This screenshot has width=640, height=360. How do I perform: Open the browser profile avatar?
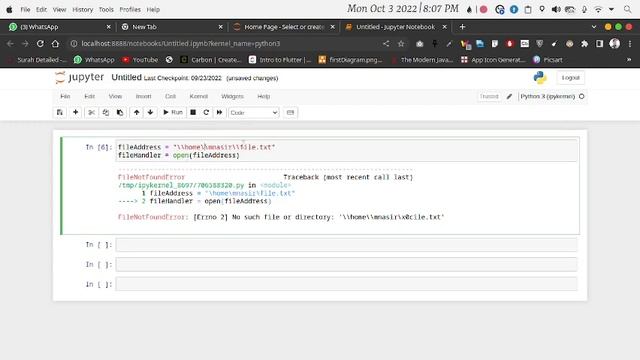[614, 43]
